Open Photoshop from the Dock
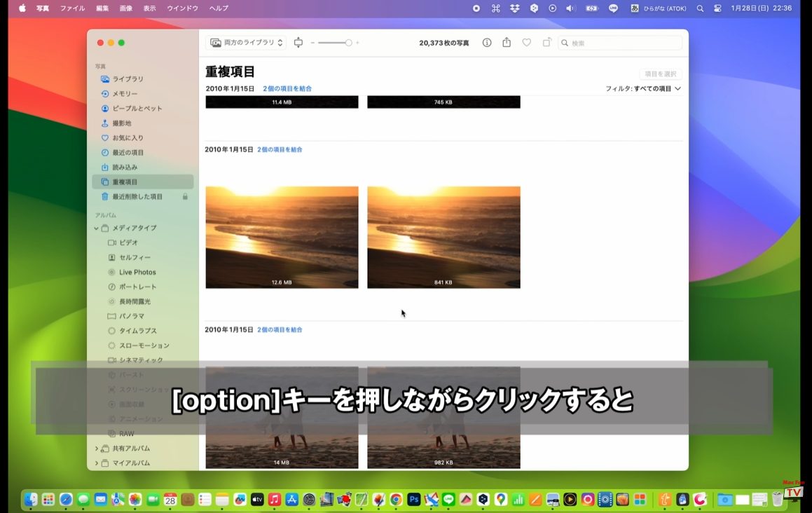This screenshot has width=812, height=513. pyautogui.click(x=413, y=500)
